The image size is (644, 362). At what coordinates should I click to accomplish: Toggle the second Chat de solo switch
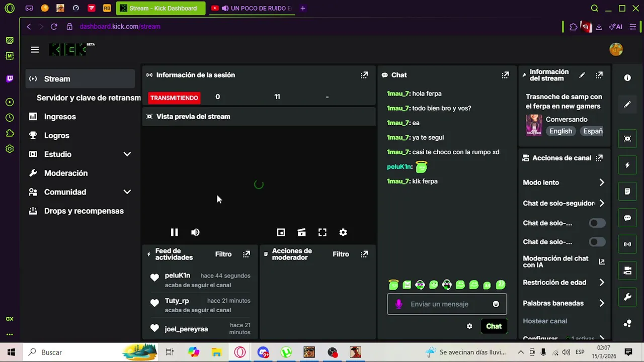597,242
